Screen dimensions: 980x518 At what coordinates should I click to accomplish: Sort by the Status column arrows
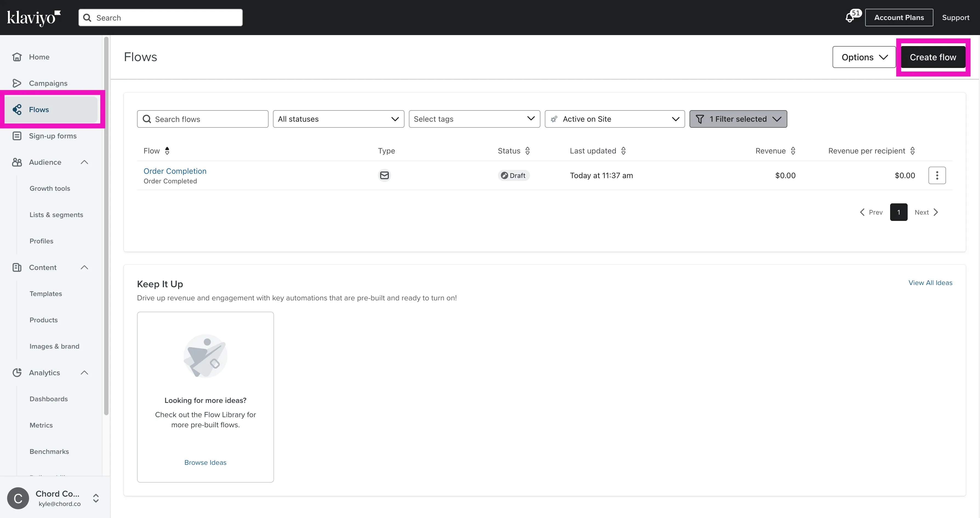tap(527, 151)
